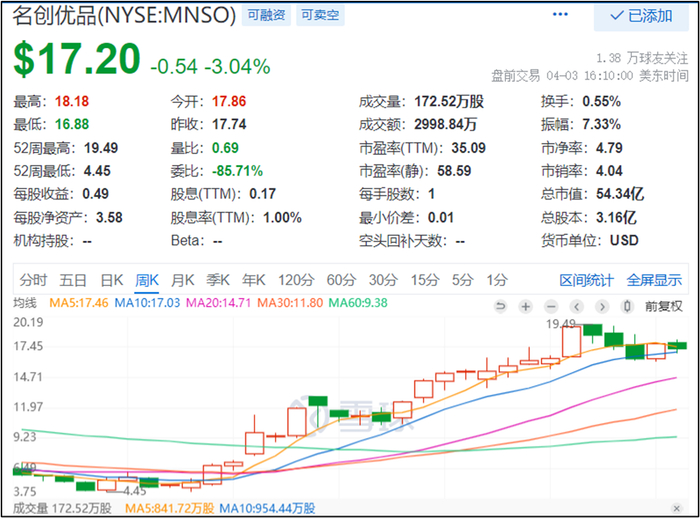Click the 4.45 low marker on chart
This screenshot has width=700, height=518.
pyautogui.click(x=135, y=491)
